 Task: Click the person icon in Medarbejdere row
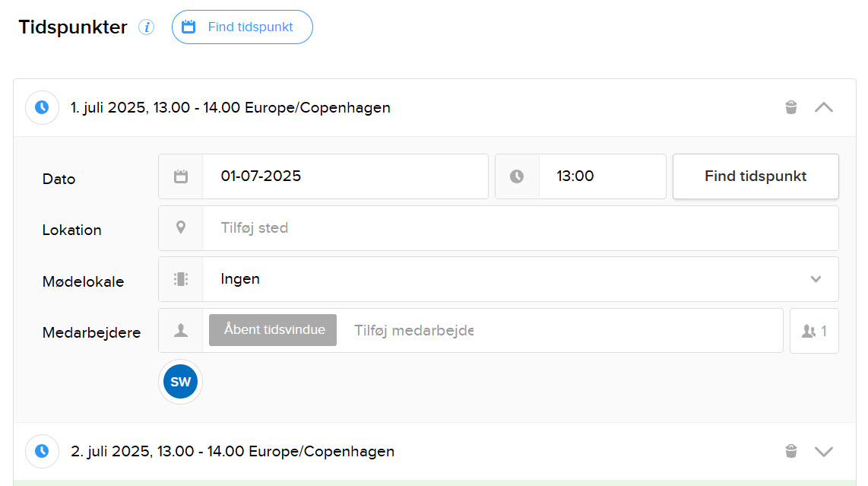coord(181,330)
